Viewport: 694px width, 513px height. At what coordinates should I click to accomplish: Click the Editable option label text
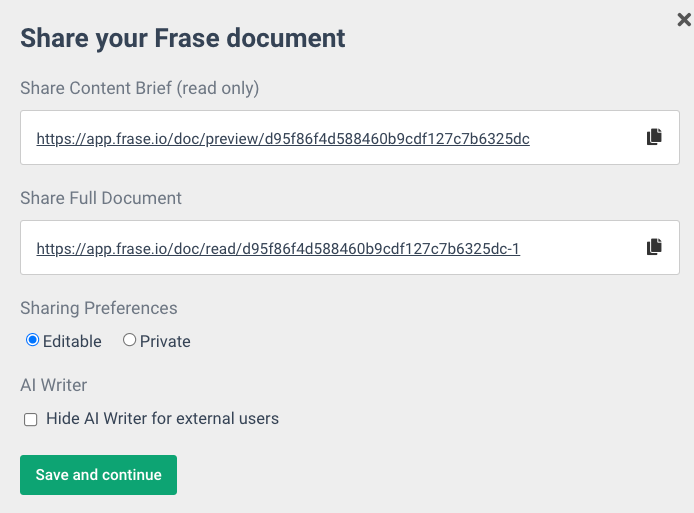(72, 341)
